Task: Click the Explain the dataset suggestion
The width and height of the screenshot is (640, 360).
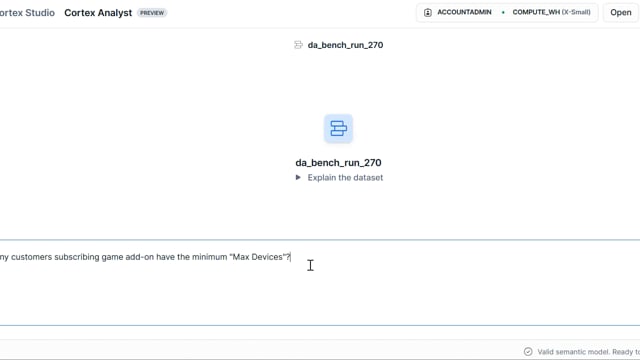Action: coord(345,178)
